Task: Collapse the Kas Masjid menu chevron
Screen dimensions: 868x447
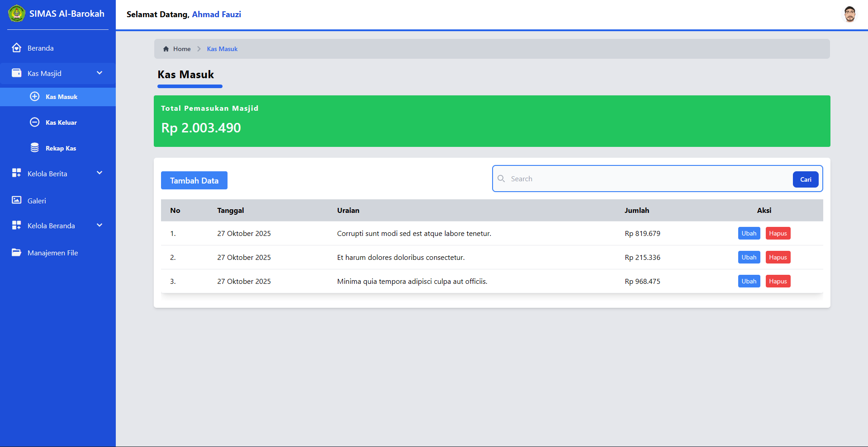Action: [x=100, y=73]
